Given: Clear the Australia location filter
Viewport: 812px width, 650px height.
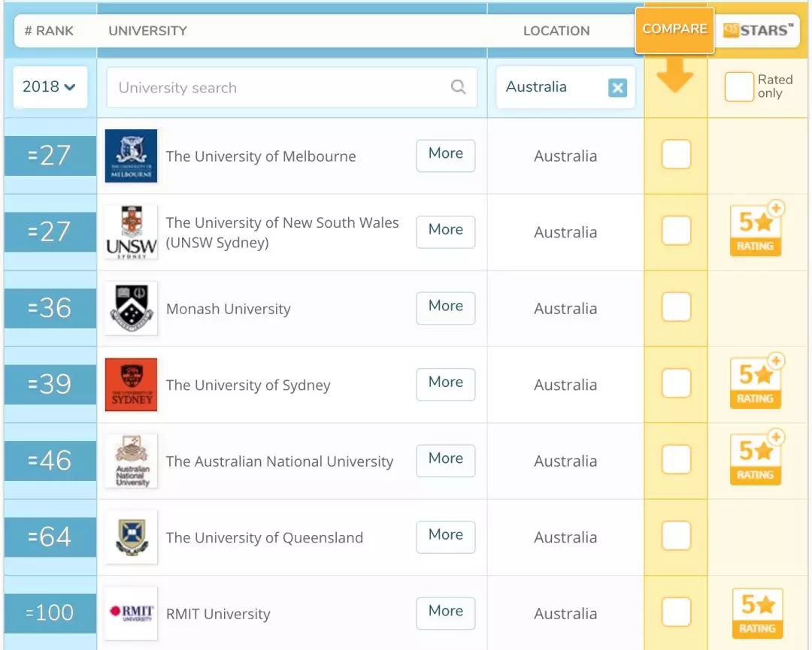Looking at the screenshot, I should click(617, 88).
